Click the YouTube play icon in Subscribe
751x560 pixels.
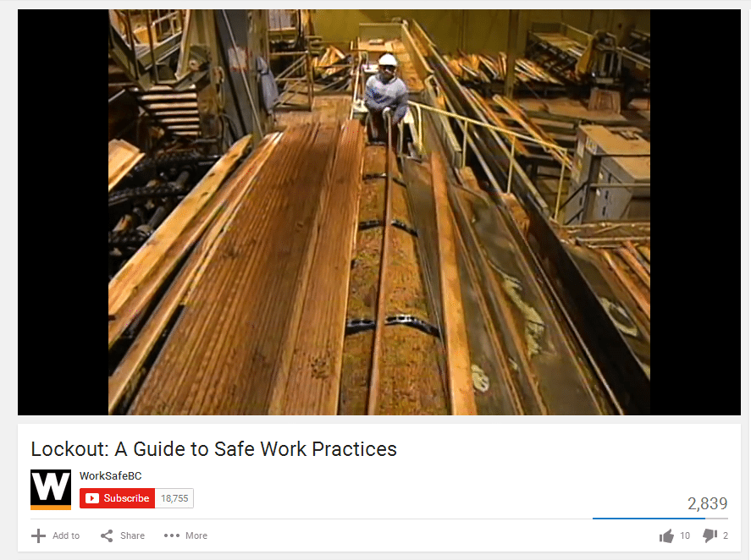pyautogui.click(x=92, y=498)
